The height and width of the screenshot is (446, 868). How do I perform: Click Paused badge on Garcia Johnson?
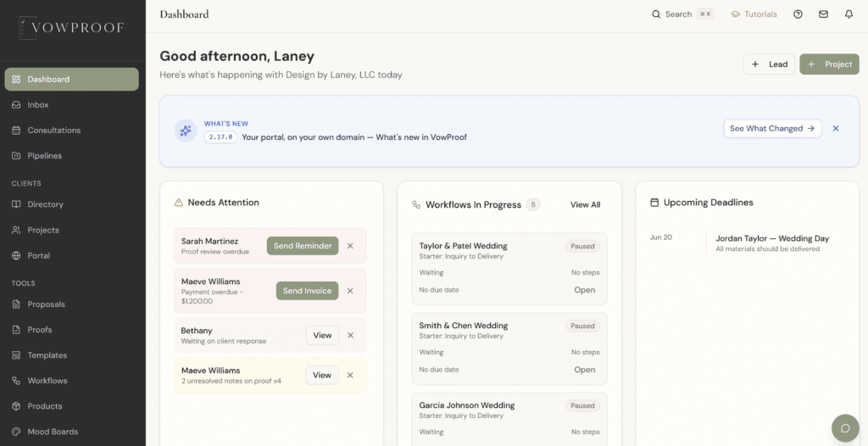tap(582, 405)
